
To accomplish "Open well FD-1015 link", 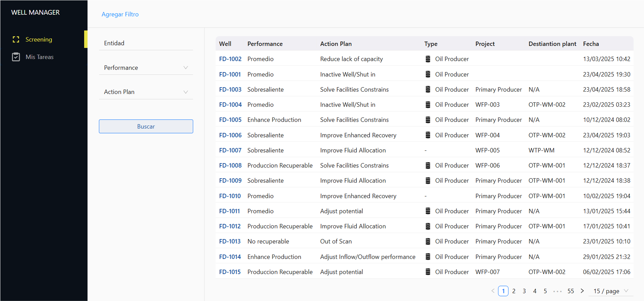I will click(x=230, y=272).
